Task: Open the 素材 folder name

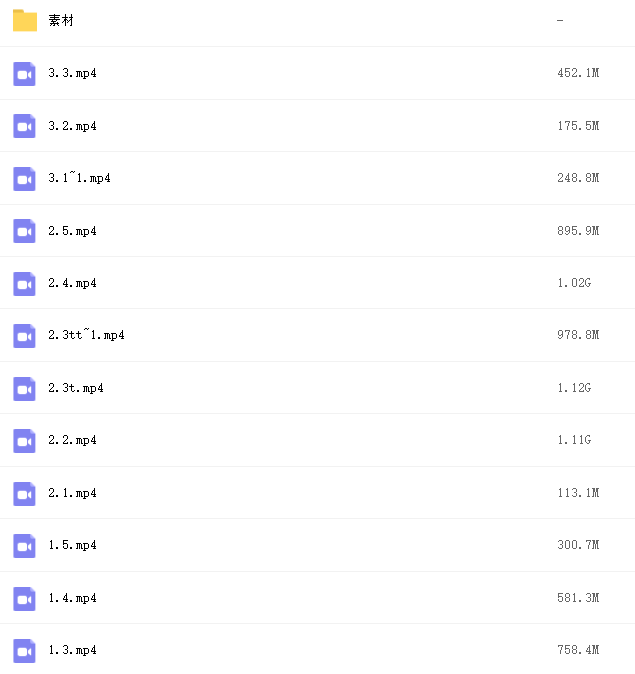Action: point(61,20)
